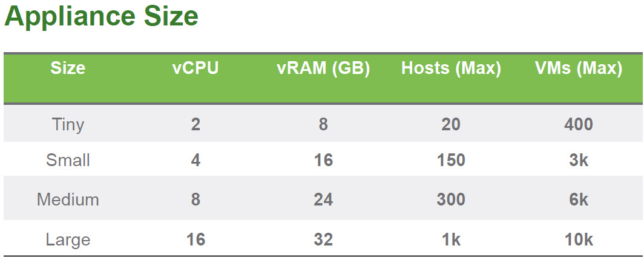Image resolution: width=644 pixels, height=257 pixels.
Task: Click the Medium vRAM value 24
Action: (323, 199)
